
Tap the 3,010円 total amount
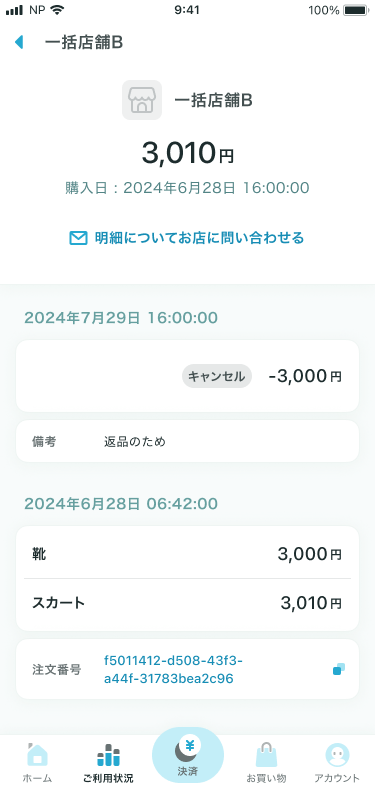[187, 153]
